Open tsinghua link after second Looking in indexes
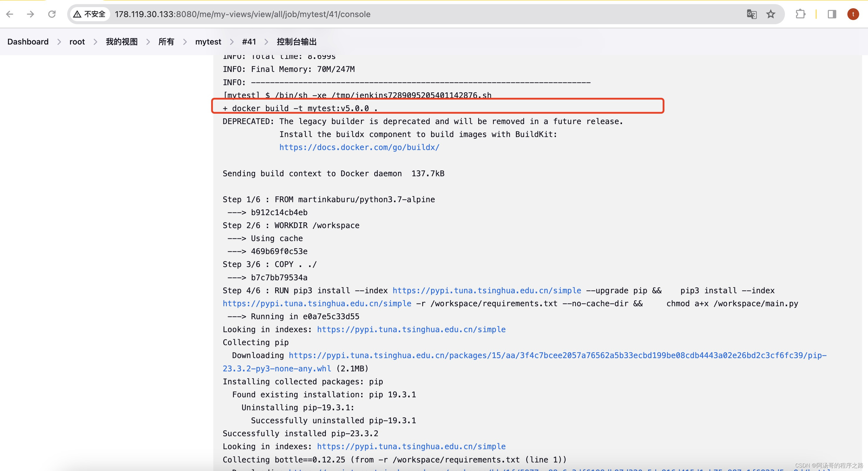 411,446
